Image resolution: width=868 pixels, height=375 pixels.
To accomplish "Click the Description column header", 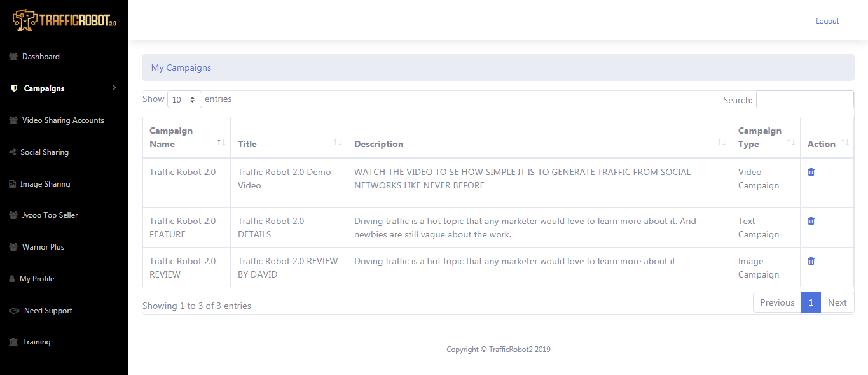I will (539, 137).
